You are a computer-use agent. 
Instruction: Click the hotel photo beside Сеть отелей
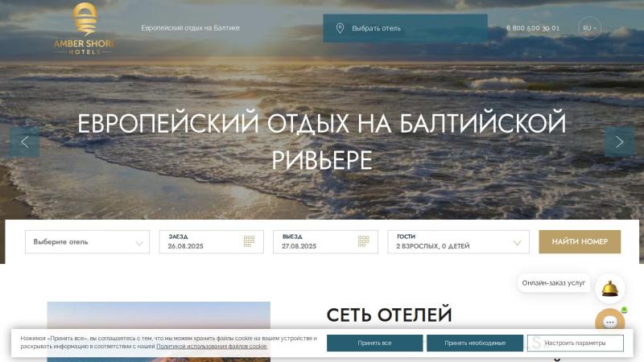coord(159,315)
